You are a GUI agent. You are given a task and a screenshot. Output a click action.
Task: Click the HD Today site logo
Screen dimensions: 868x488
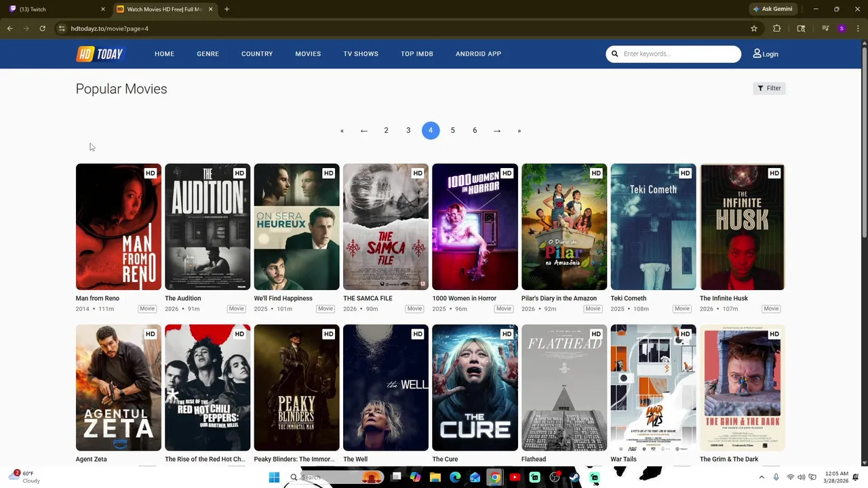pyautogui.click(x=100, y=54)
